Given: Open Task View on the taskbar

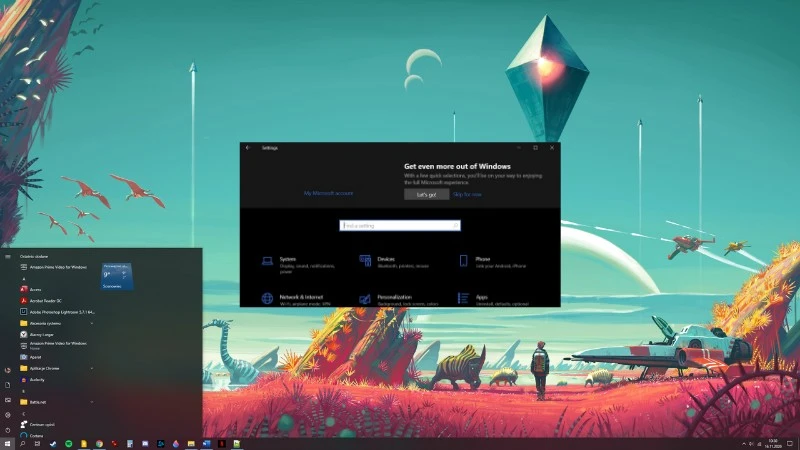Looking at the screenshot, I should point(37,444).
